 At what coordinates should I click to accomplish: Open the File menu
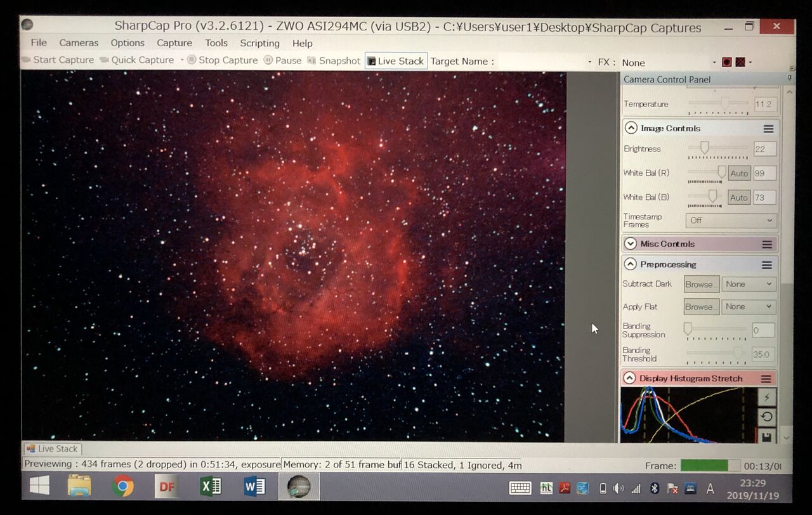point(39,42)
